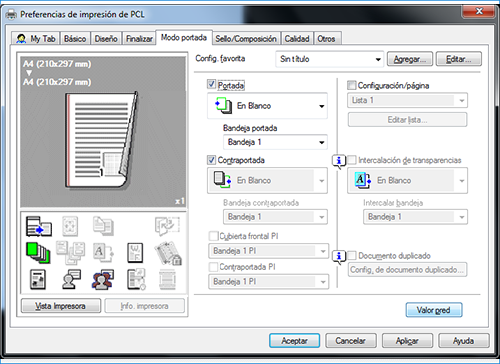Click the printer icon in the title bar

[x=11, y=14]
